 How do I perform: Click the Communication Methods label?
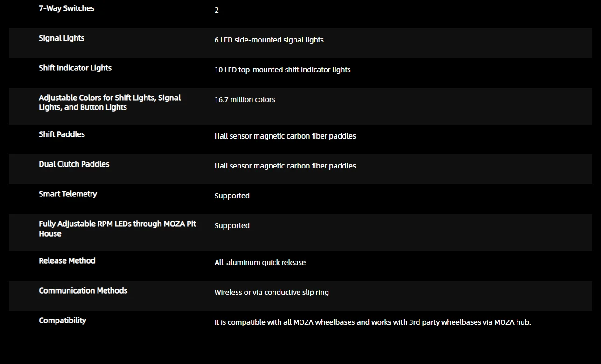pos(83,291)
